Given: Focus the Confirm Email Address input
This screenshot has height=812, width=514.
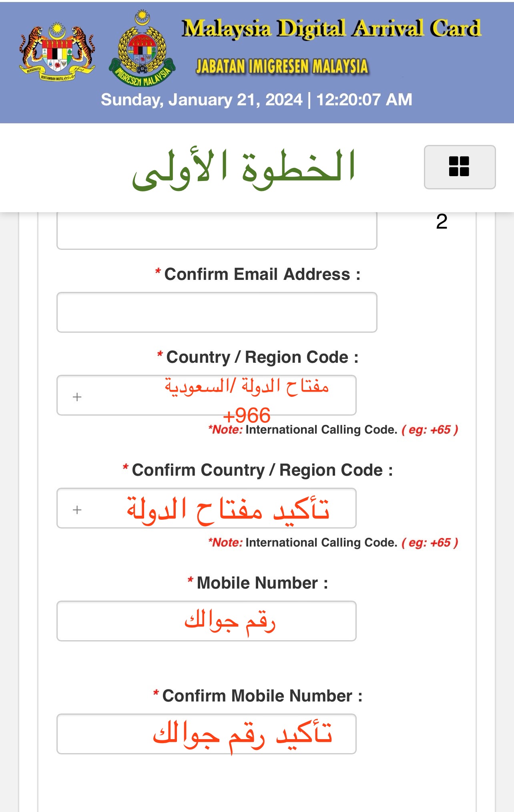Looking at the screenshot, I should coord(217,312).
